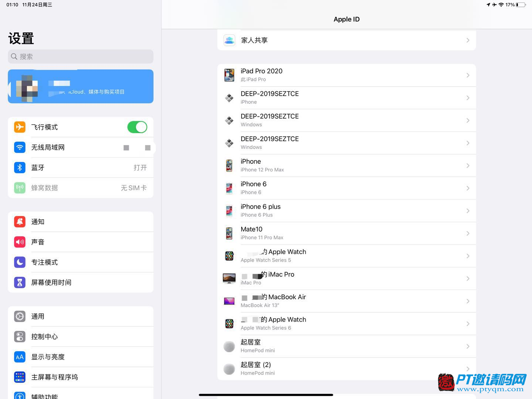Open the 主屏幕与程序坞 settings row
Viewport: 532px width, 399px height.
point(81,377)
